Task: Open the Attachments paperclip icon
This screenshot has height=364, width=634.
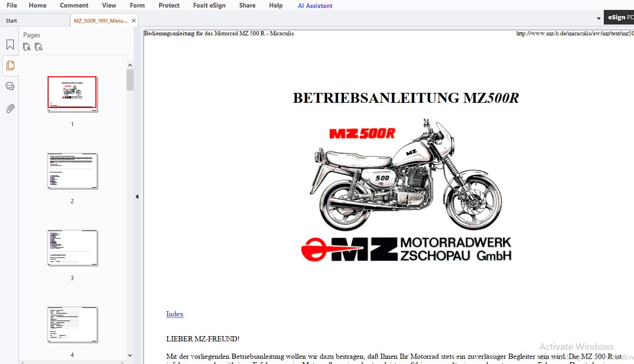Action: point(10,108)
